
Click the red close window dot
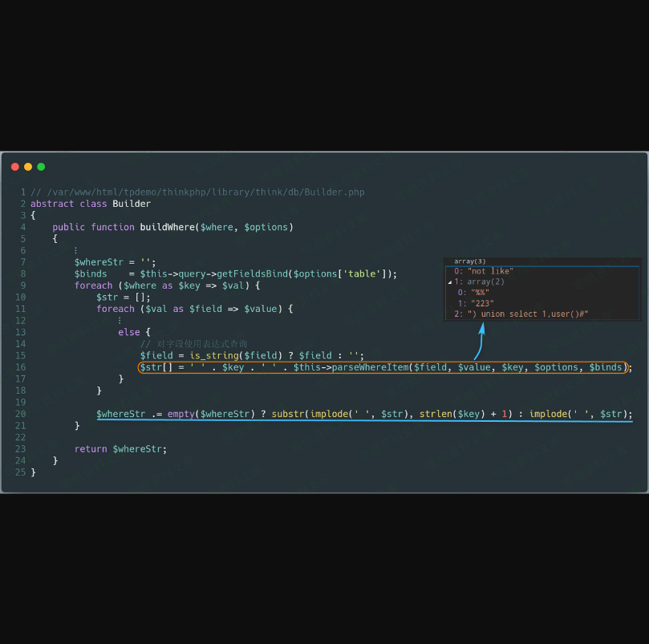click(x=15, y=167)
